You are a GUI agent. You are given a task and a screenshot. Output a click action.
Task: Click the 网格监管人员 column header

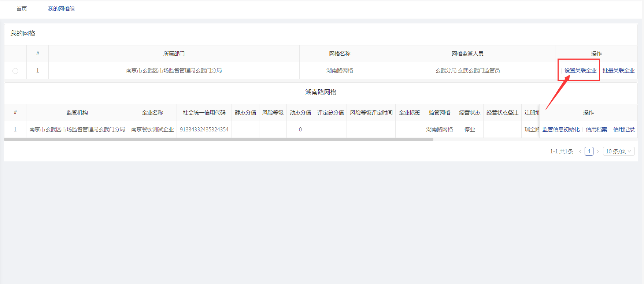467,54
